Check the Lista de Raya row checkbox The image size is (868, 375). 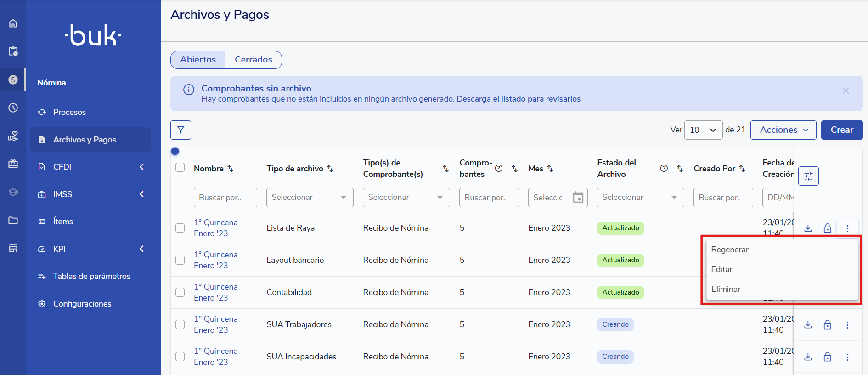click(x=180, y=228)
